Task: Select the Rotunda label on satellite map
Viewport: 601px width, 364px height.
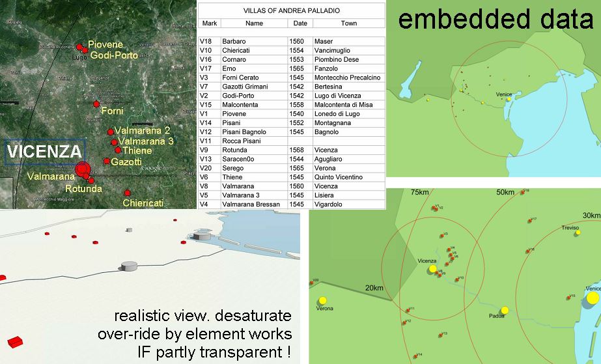Action: (83, 189)
